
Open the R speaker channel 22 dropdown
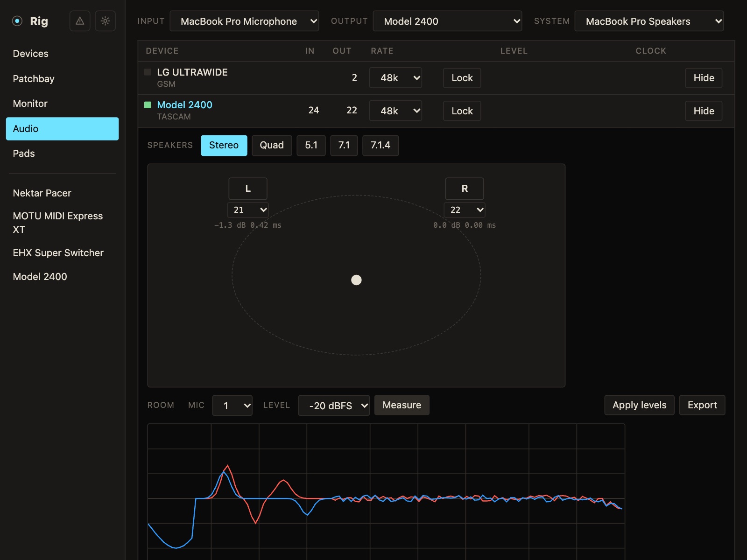coord(465,210)
